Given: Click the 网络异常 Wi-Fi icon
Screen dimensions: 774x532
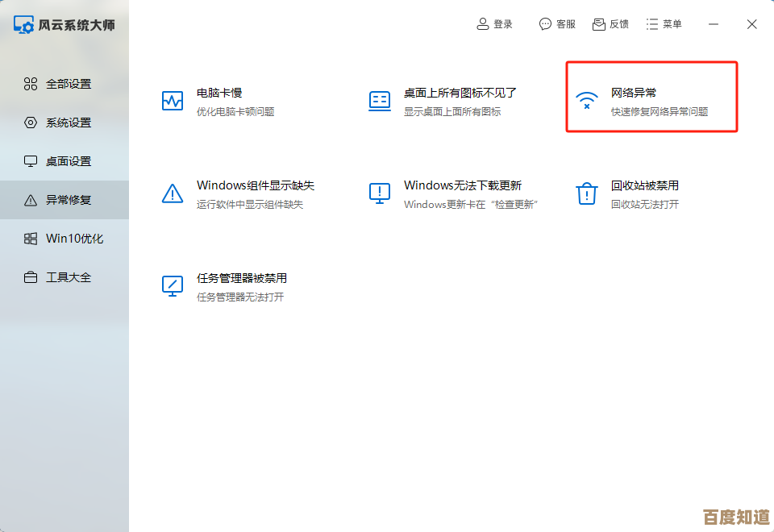Looking at the screenshot, I should coord(586,101).
